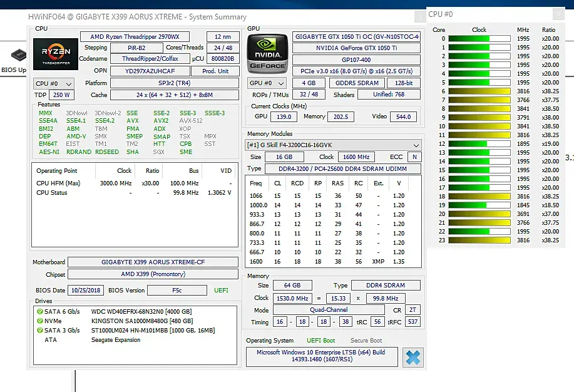Viewport: 574px width, 392px height.
Task: Select the ST1000LM024 HN-M101MBB drive entry
Action: point(153,331)
